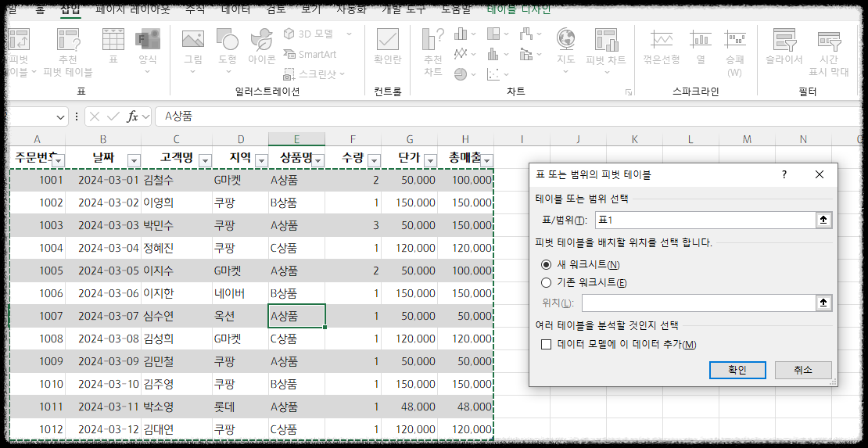Viewport: 868px width, 448px height.
Task: Select the 새 워크시트 radio button
Action: click(547, 265)
